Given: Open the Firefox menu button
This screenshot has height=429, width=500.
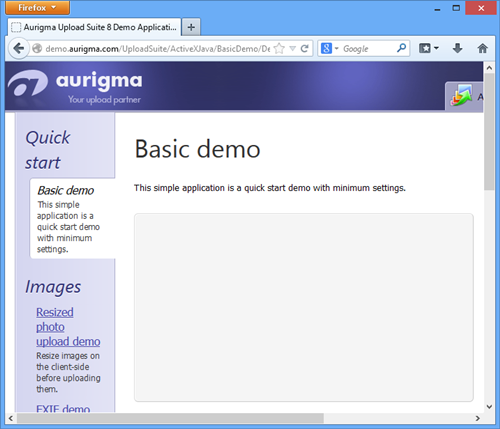Looking at the screenshot, I should pos(37,7).
